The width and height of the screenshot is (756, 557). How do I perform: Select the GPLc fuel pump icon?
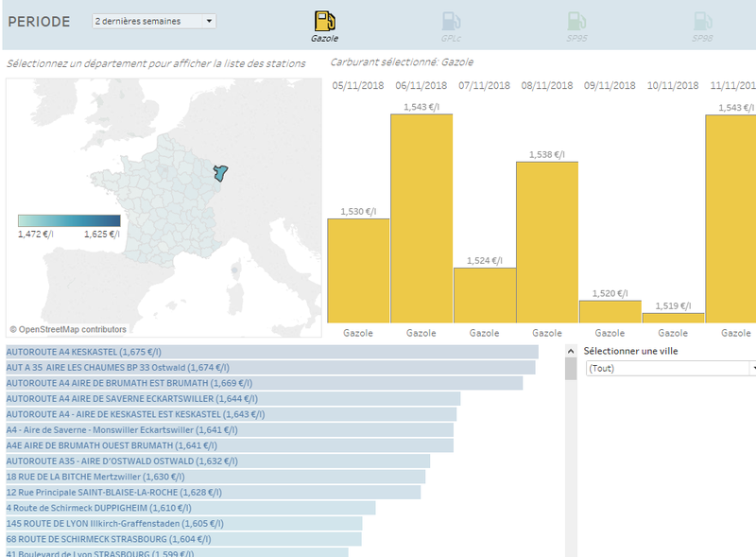tap(451, 21)
